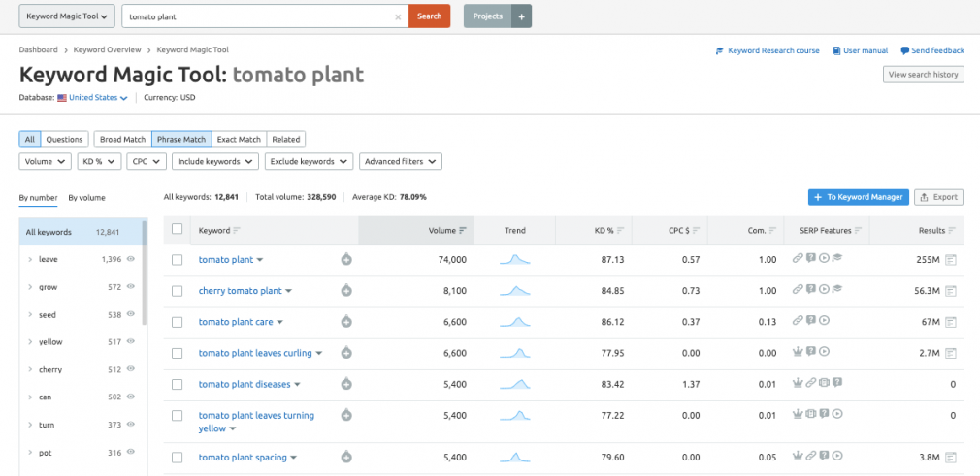
Task: Open the KD % filter dropdown
Action: tap(99, 161)
